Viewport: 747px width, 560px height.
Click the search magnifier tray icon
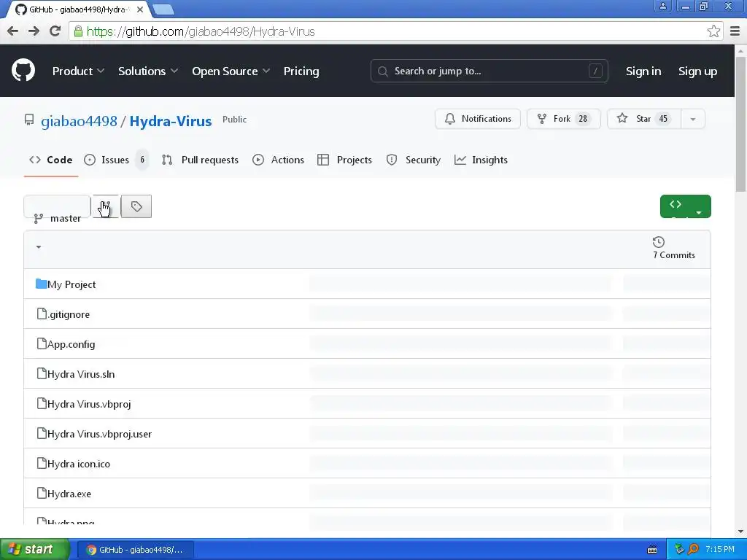(693, 550)
